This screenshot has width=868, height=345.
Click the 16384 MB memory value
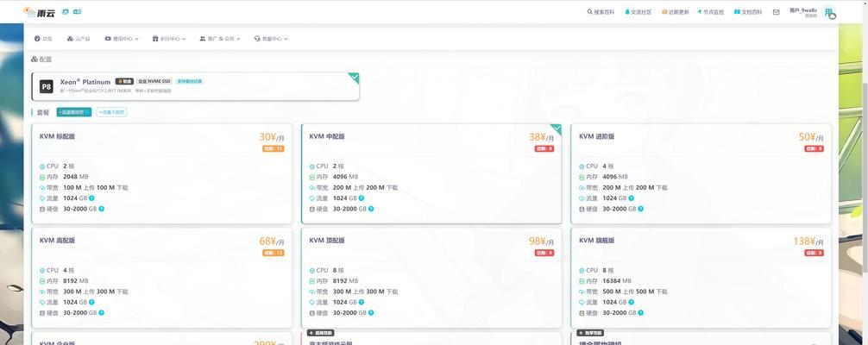coord(617,281)
